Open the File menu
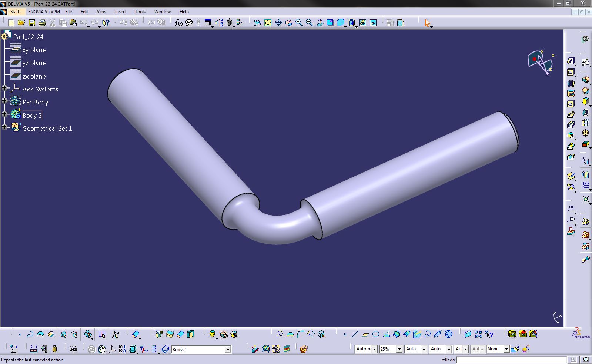The width and height of the screenshot is (592, 364). (68, 12)
